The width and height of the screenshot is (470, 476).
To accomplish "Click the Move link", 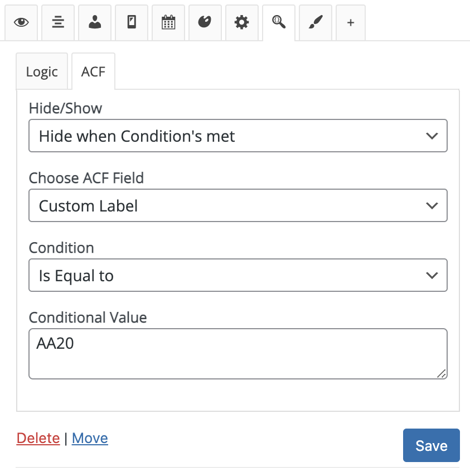I will coord(90,438).
